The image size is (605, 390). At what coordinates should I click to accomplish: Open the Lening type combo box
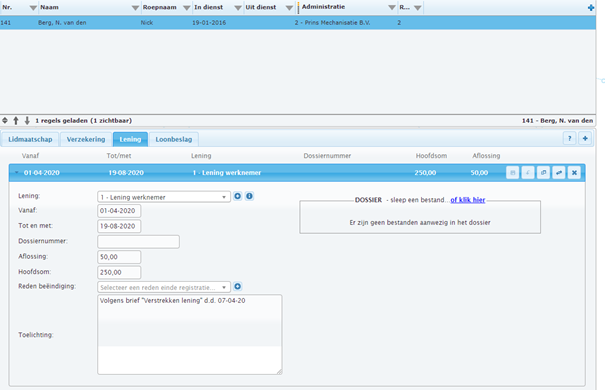(164, 197)
